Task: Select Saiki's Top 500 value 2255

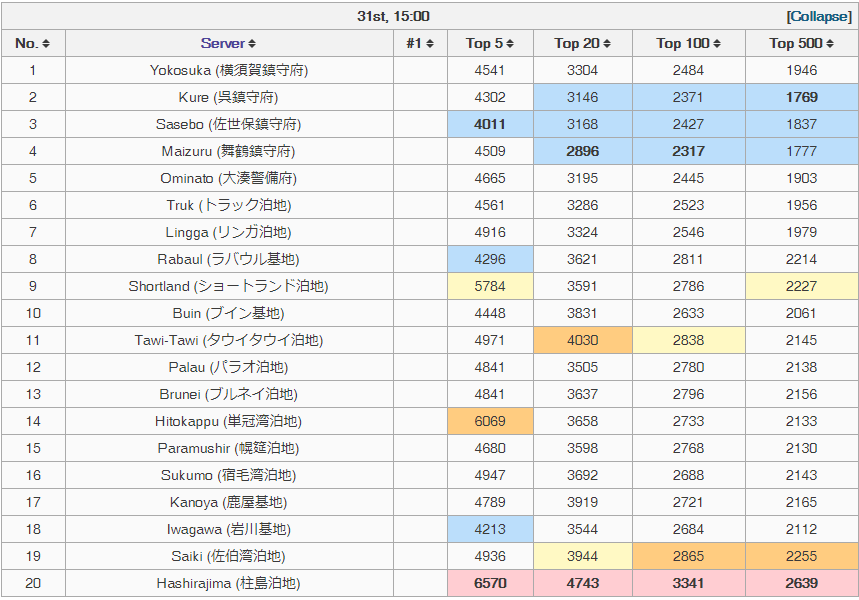Action: [801, 556]
